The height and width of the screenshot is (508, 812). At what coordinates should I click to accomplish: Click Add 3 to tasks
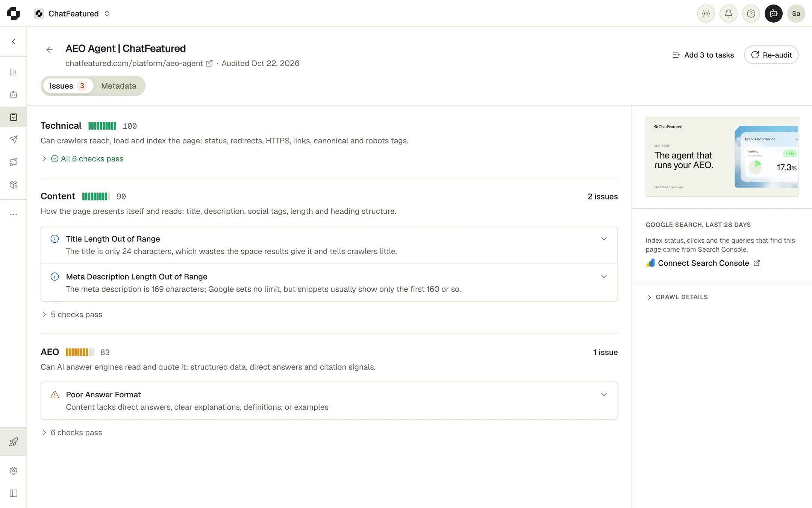[x=703, y=55]
